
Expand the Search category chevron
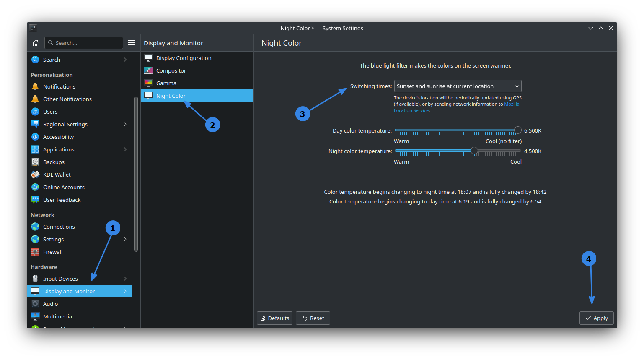(125, 60)
